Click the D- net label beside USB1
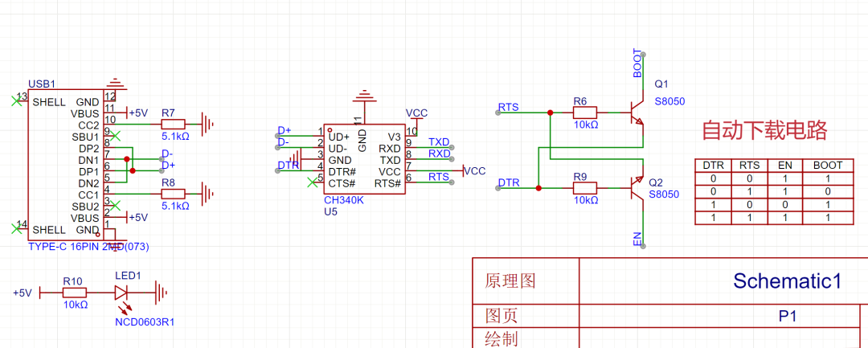The image size is (868, 348). 167,154
